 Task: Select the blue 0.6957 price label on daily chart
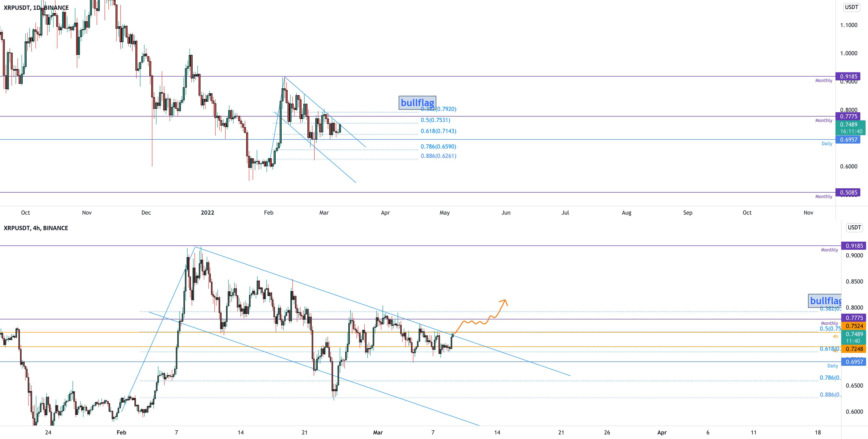coord(848,139)
